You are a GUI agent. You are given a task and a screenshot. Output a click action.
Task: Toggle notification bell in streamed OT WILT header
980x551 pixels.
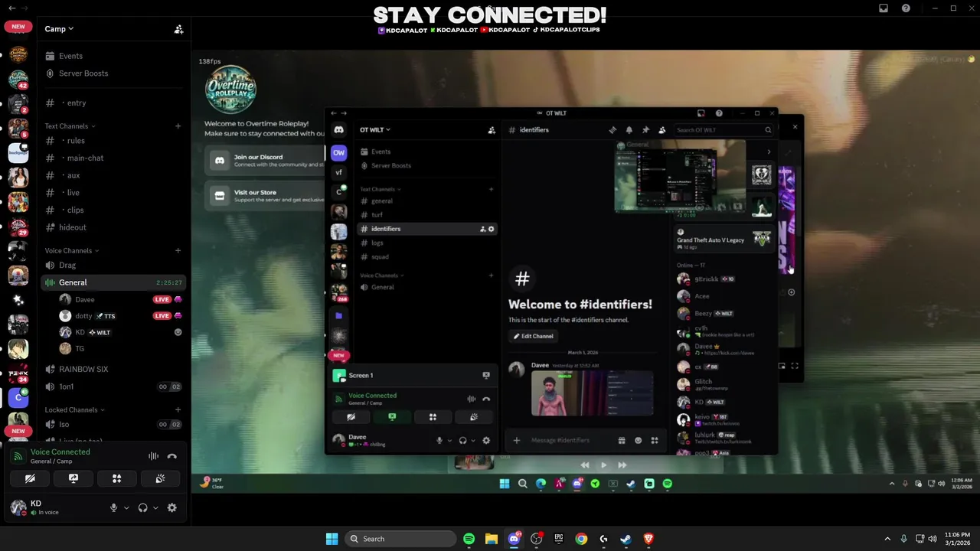(629, 130)
